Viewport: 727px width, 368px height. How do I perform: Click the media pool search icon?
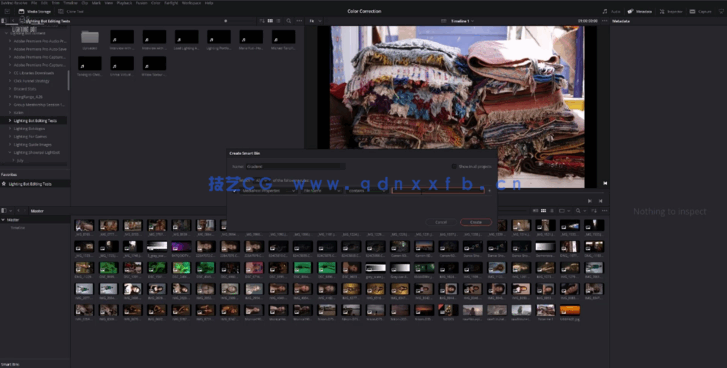click(x=578, y=211)
